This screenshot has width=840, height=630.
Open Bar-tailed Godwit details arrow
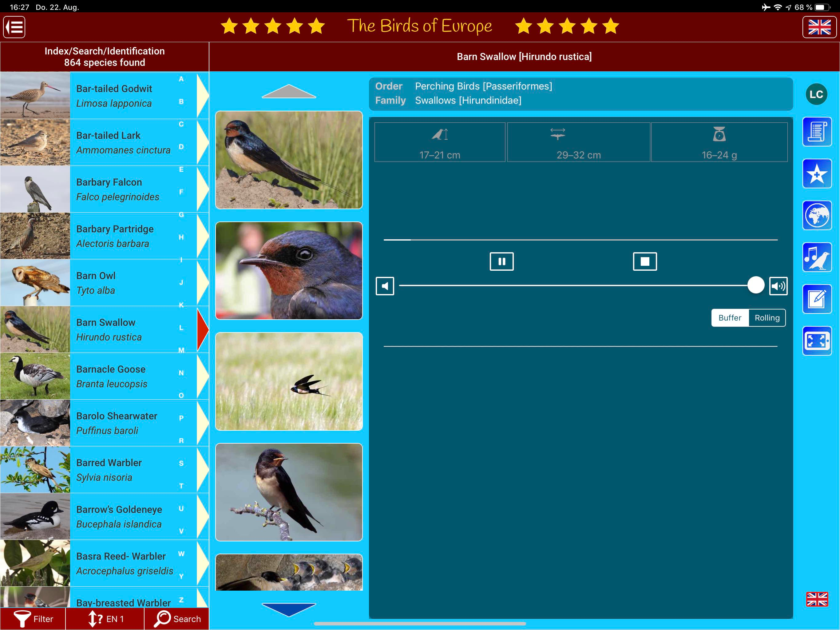[202, 95]
